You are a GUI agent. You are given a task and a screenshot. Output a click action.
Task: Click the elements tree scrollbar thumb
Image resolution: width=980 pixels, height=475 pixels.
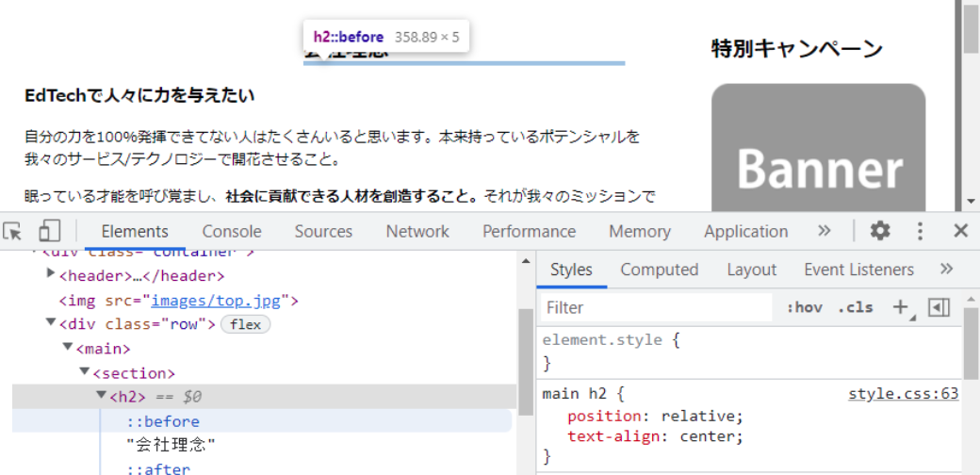tap(526, 363)
